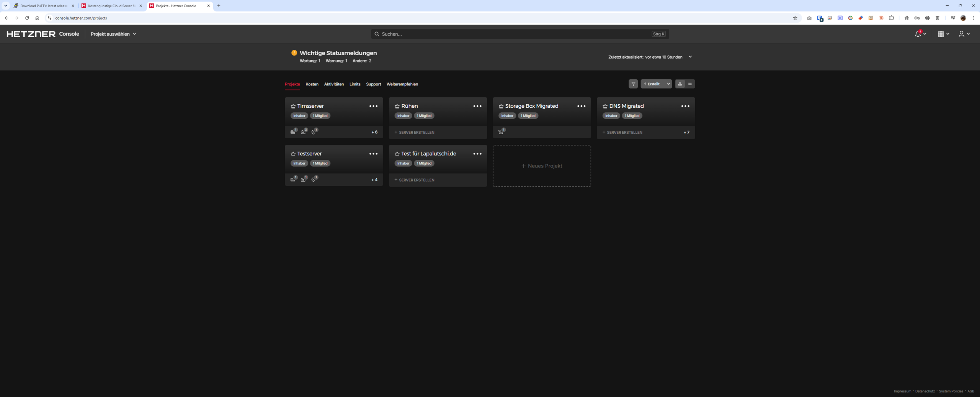Open the Datenschutz footer link
The height and width of the screenshot is (397, 980).
click(925, 391)
